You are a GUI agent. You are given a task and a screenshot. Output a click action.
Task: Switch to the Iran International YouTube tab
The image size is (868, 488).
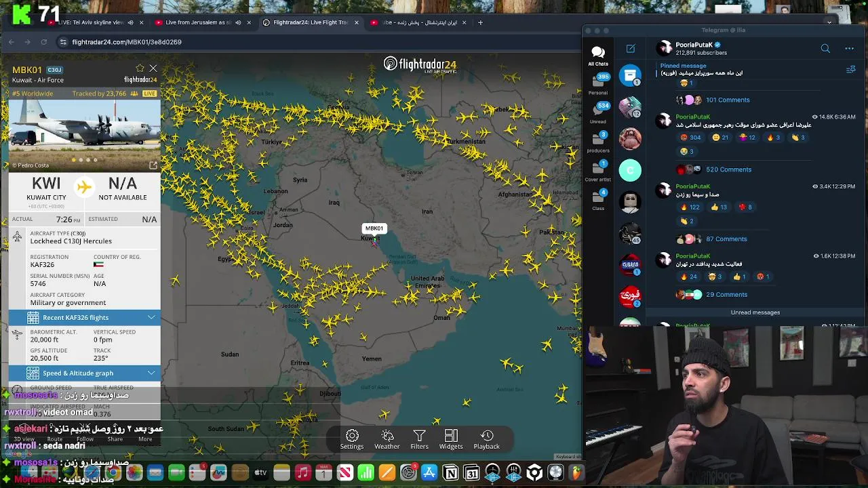click(418, 22)
